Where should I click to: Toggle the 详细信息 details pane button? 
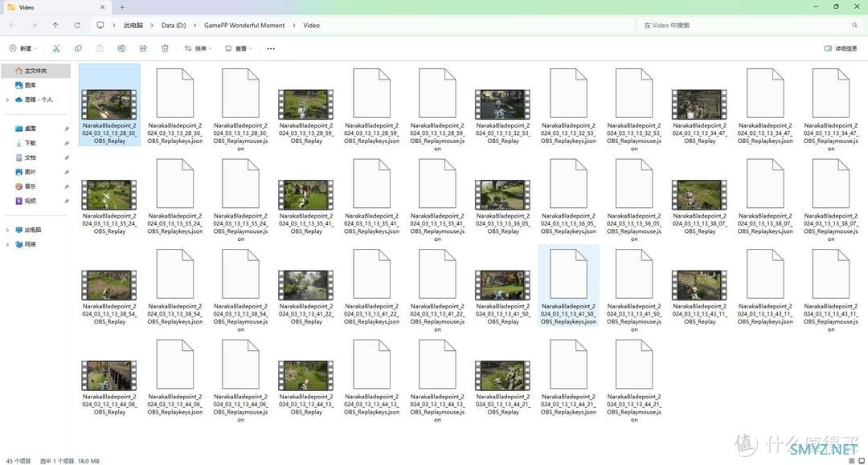[x=841, y=49]
